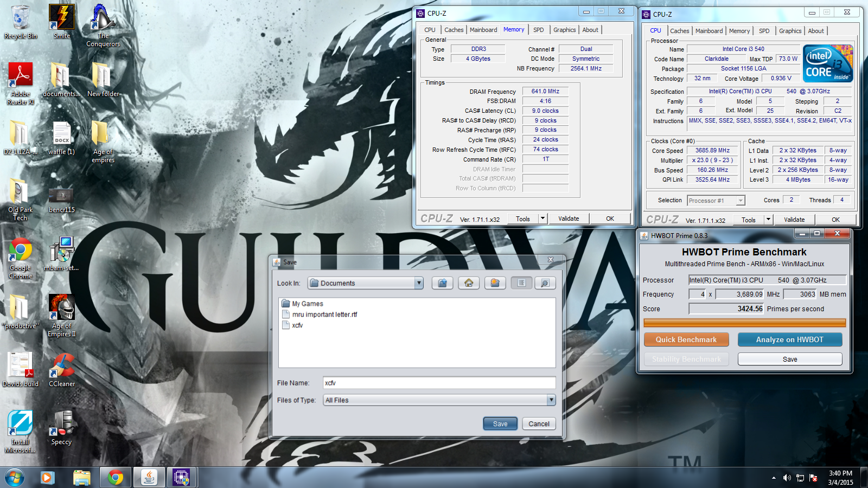Select the xcfv file in list

pyautogui.click(x=292, y=325)
